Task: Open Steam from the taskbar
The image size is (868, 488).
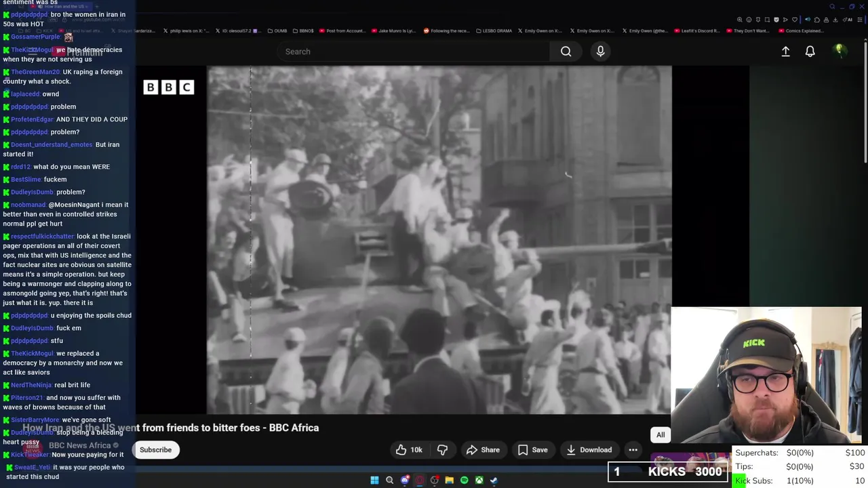Action: 494,480
